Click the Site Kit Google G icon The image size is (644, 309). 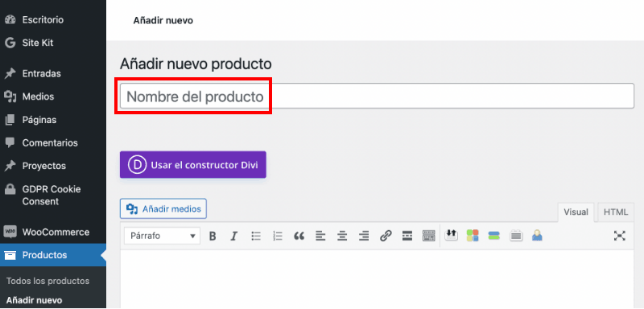10,43
